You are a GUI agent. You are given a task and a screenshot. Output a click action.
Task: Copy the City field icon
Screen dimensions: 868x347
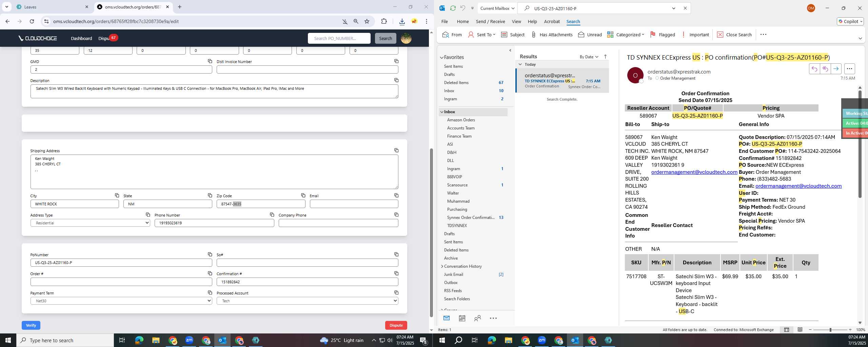(x=117, y=195)
